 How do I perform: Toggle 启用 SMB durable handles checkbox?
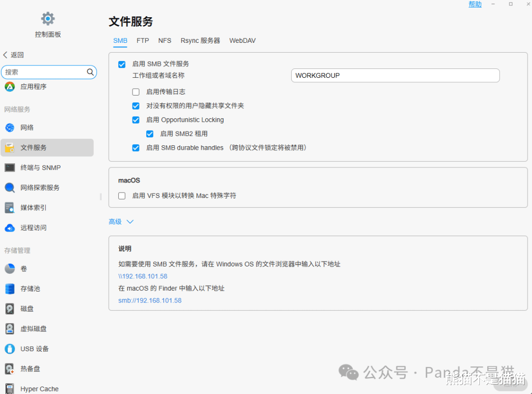pyautogui.click(x=136, y=148)
